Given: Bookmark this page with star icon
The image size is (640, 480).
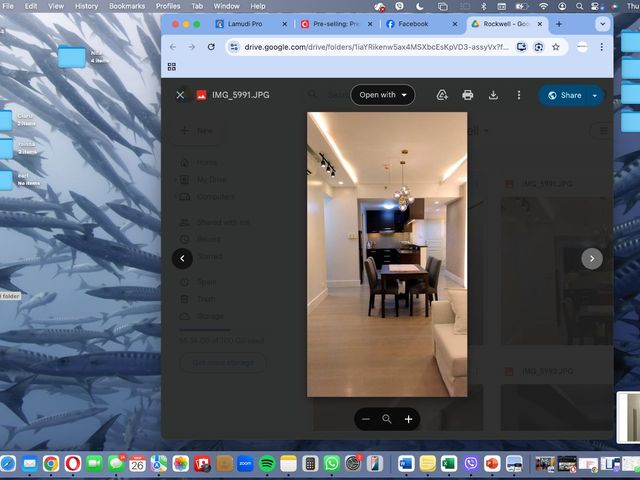Looking at the screenshot, I should point(556,47).
